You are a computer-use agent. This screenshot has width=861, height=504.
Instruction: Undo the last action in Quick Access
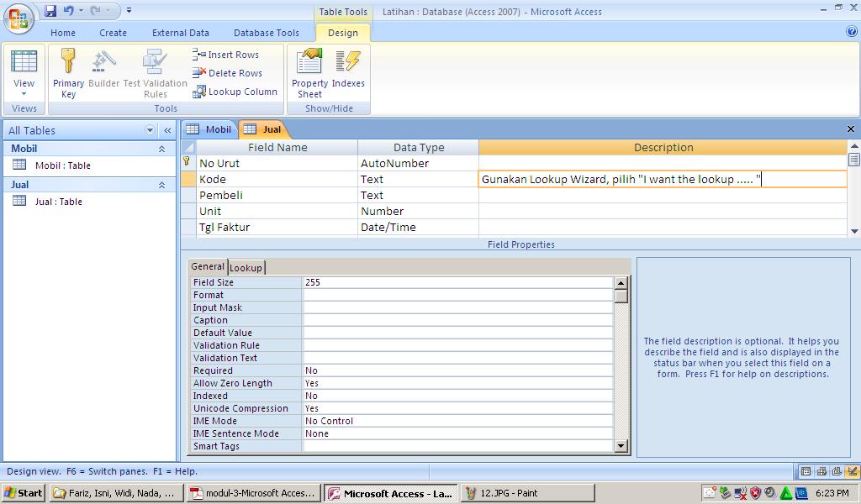pyautogui.click(x=69, y=10)
